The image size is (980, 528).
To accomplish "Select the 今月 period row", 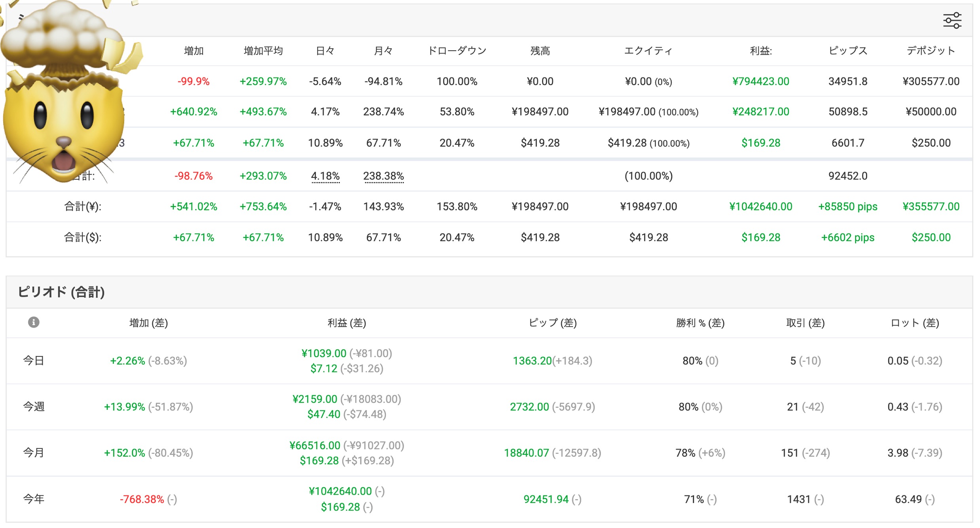I will [x=489, y=453].
